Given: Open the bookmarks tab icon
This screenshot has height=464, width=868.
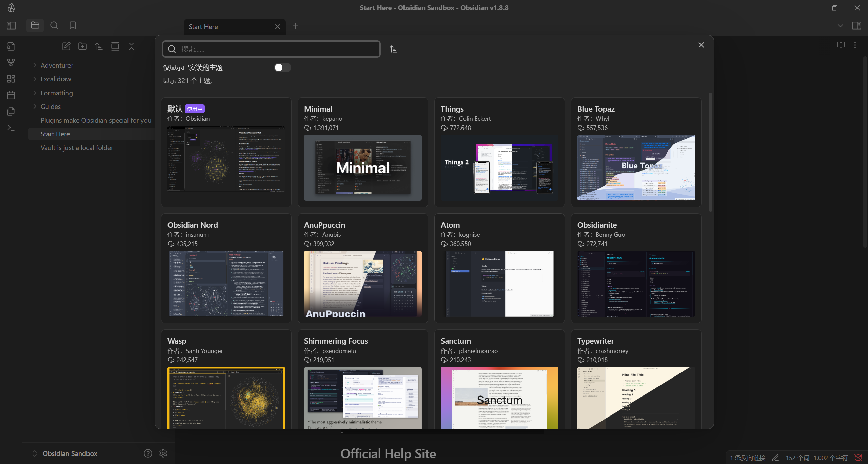Looking at the screenshot, I should 73,25.
